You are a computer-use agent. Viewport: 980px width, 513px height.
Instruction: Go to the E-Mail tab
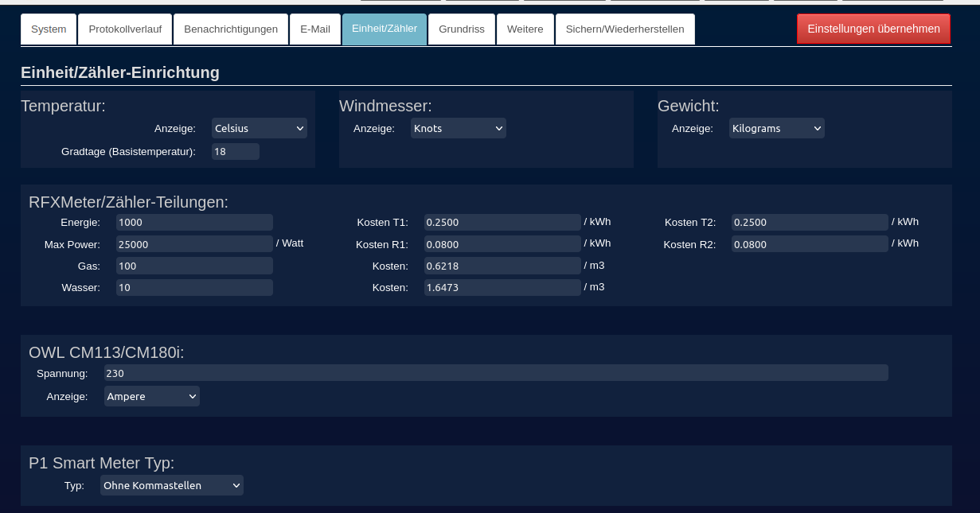(315, 29)
